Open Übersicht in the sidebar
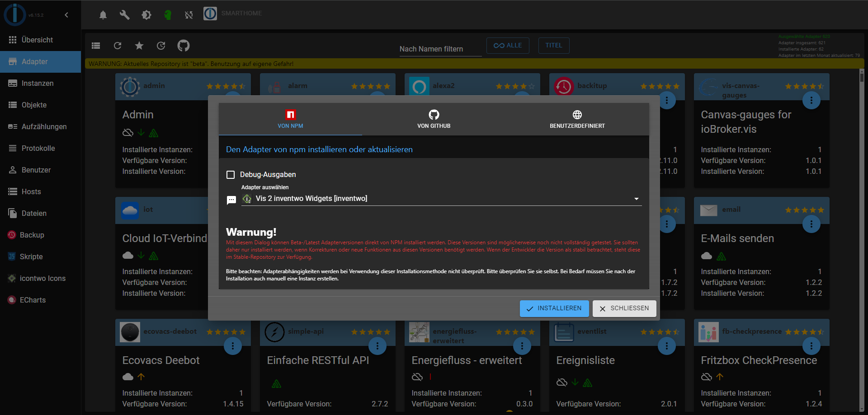The image size is (868, 415). click(x=41, y=40)
